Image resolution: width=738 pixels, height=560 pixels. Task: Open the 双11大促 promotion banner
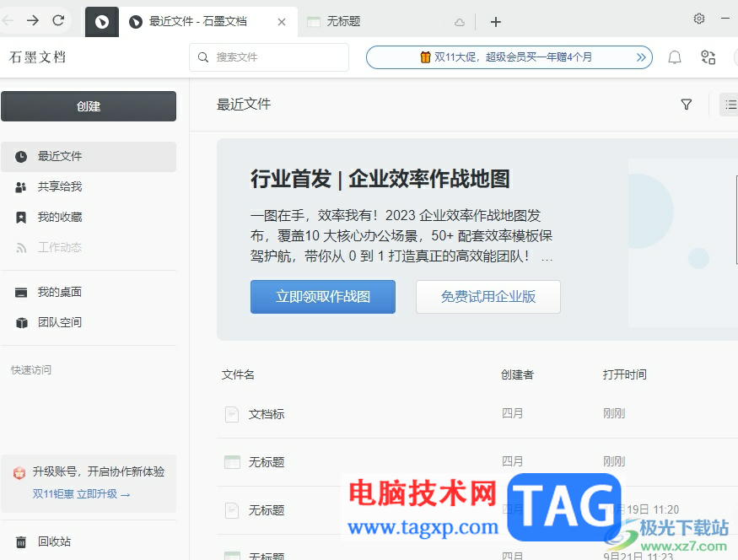pos(509,57)
